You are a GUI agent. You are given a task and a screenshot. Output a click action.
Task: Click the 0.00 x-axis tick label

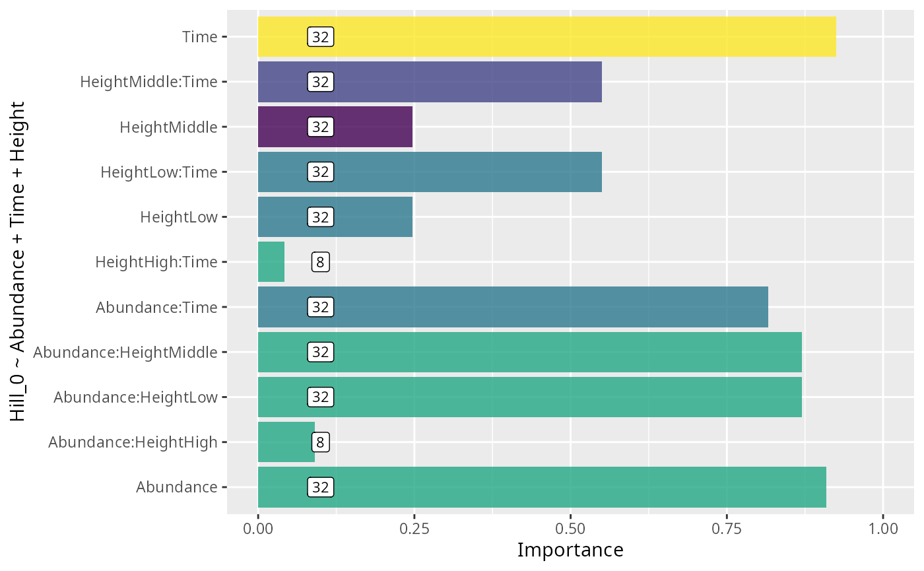(258, 529)
